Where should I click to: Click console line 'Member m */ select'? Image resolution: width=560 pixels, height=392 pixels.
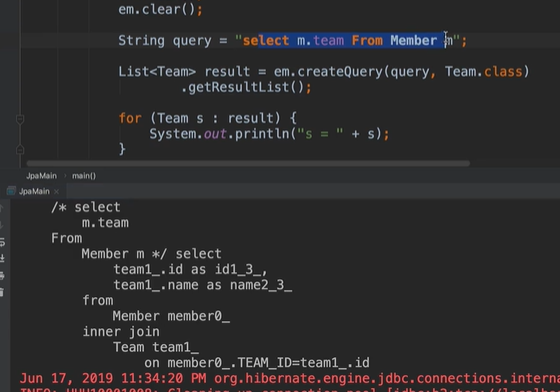(151, 254)
